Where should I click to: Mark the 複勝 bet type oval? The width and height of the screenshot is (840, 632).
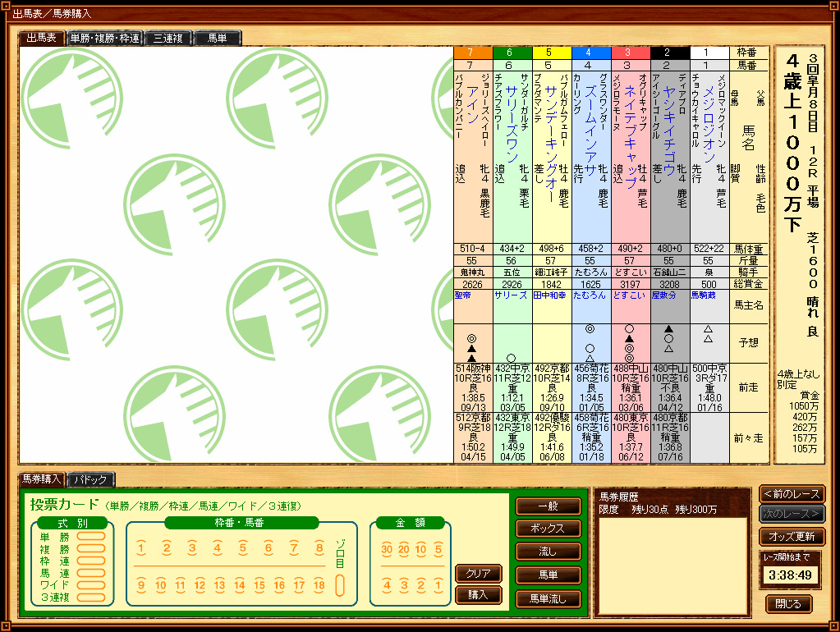[x=91, y=549]
